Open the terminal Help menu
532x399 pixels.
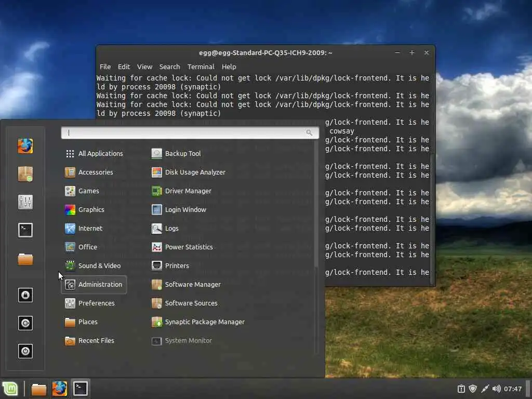click(229, 67)
